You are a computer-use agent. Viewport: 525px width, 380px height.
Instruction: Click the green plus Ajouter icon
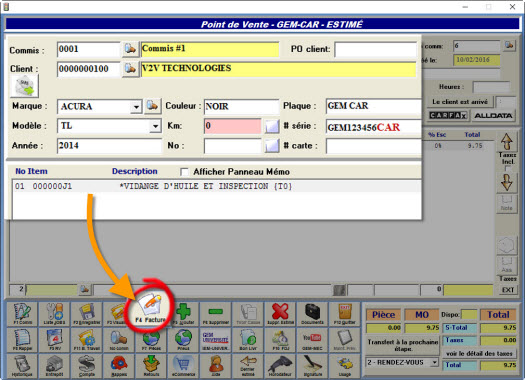pos(183,314)
